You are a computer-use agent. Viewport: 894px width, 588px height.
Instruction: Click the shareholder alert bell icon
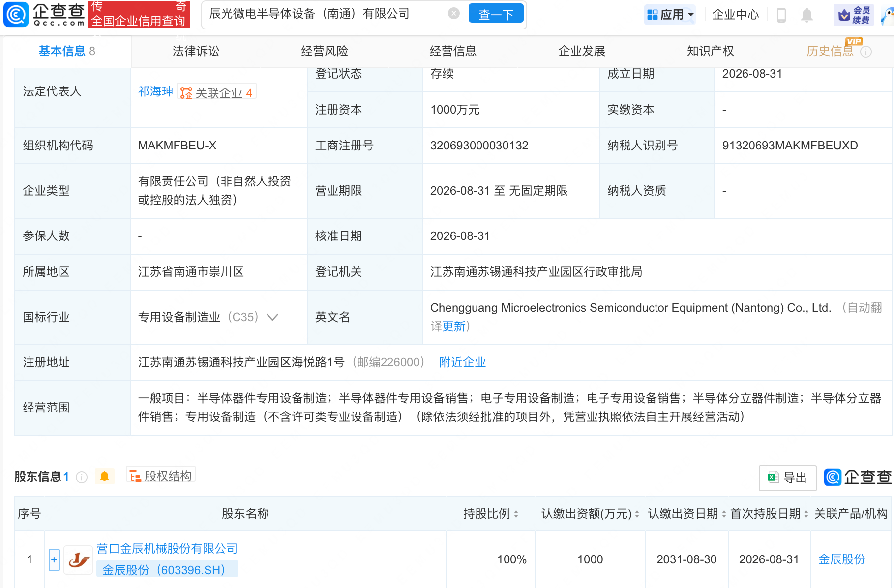pos(104,476)
